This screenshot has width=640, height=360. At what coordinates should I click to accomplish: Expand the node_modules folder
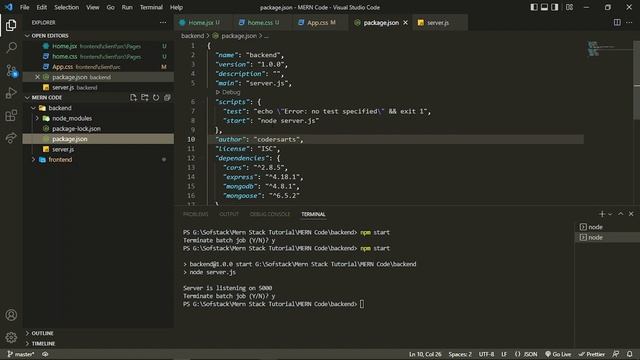37,118
